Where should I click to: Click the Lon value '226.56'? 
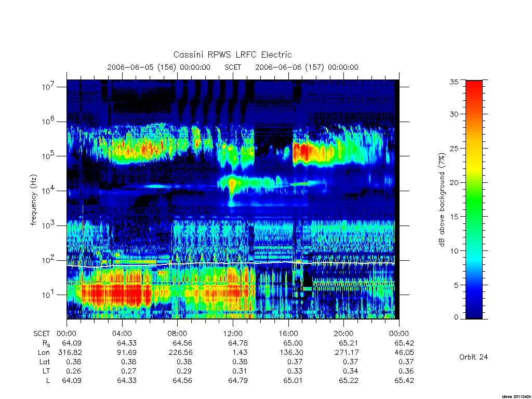click(x=180, y=353)
